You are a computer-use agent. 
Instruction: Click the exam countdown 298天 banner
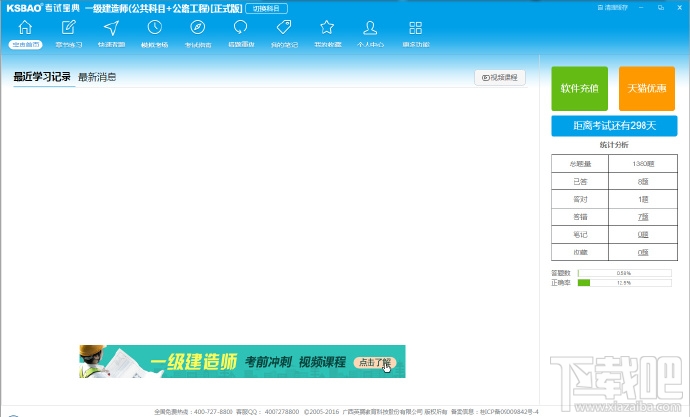pos(614,126)
